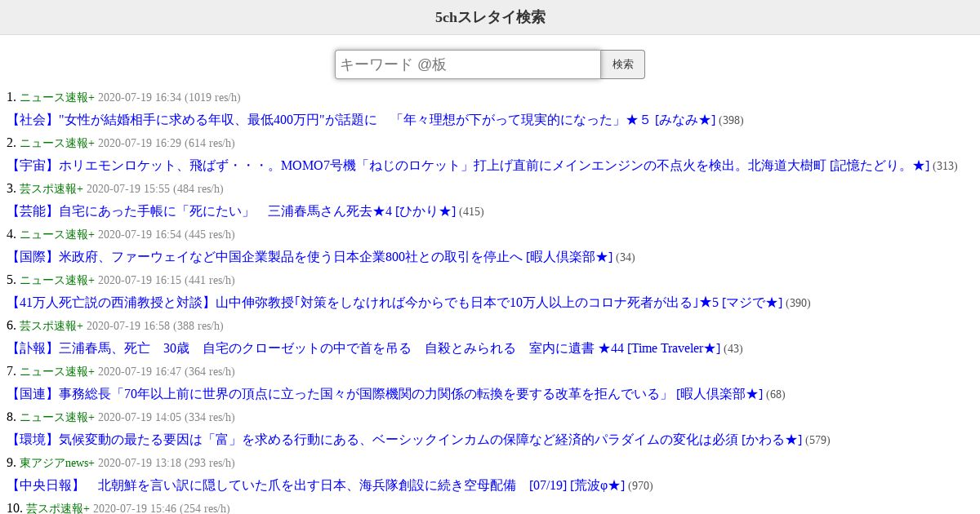
Task: Click the キーワード @板 search input field
Action: click(x=468, y=64)
